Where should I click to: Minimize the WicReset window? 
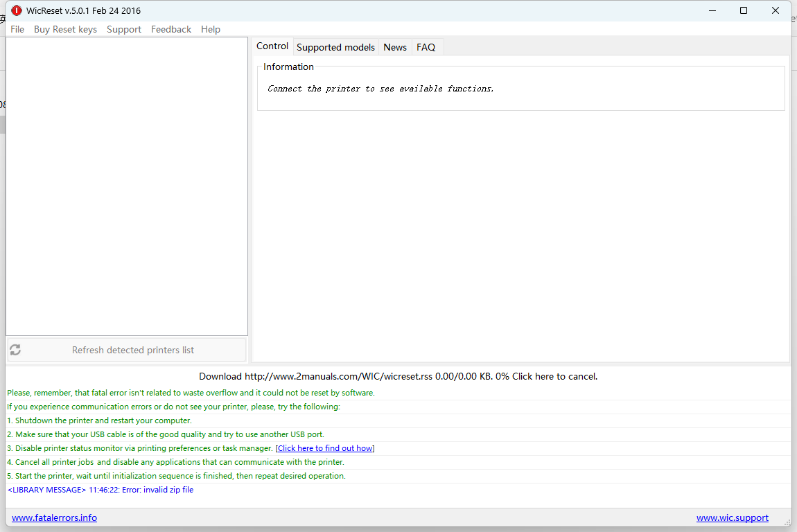tap(712, 10)
